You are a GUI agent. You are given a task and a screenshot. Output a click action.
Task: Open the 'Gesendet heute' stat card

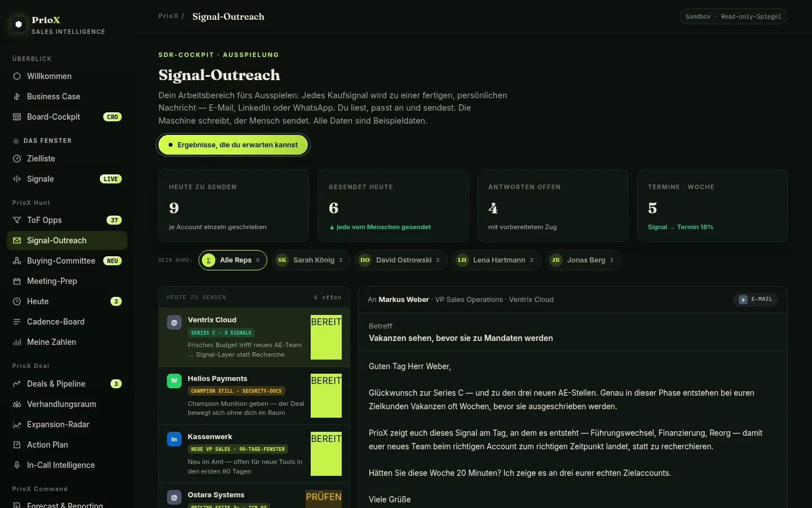click(x=393, y=206)
